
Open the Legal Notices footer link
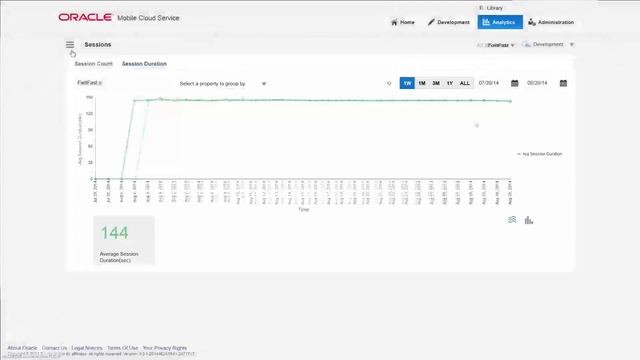(87, 348)
